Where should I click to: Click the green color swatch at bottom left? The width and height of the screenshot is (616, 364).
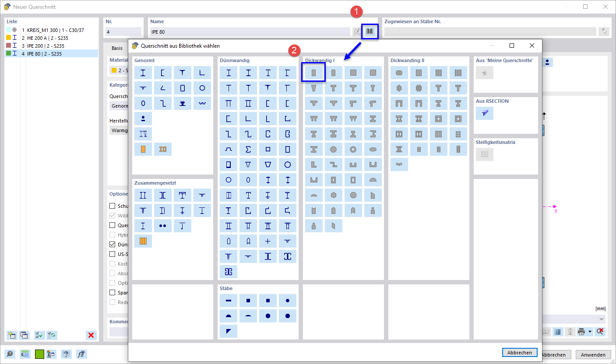coord(40,354)
